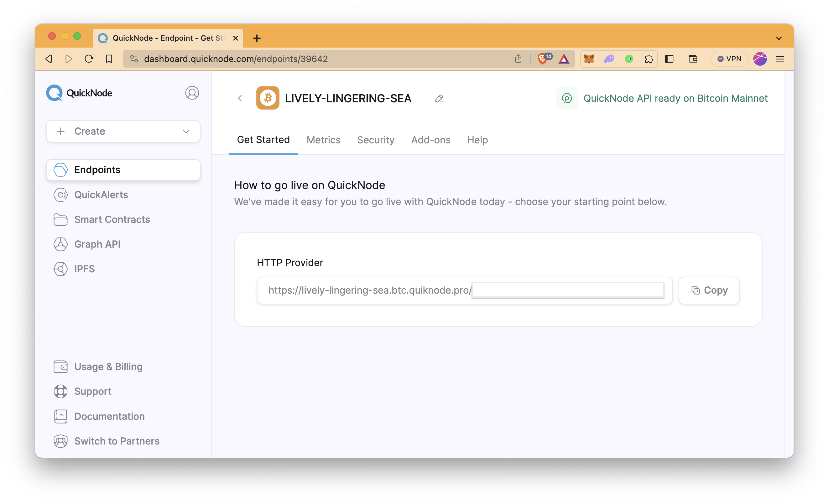Click the HTTP Provider URL field
Viewport: 829px width, 504px height.
[x=465, y=290]
